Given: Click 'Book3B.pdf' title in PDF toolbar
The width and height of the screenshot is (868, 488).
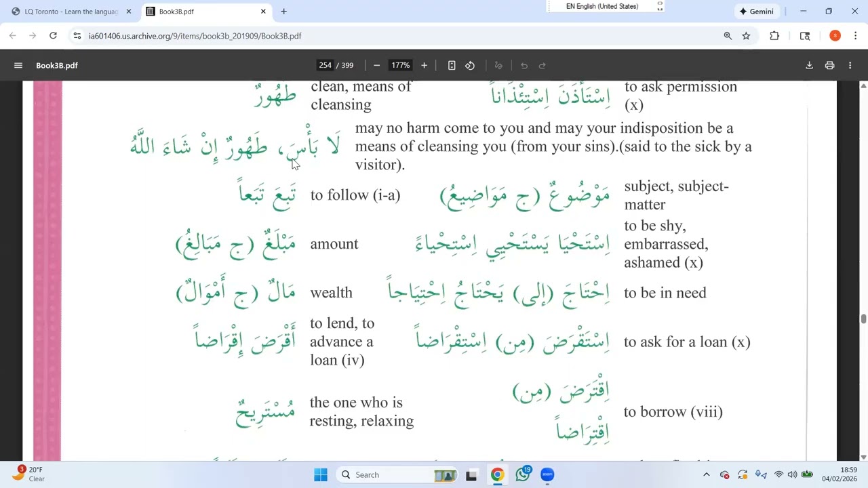Looking at the screenshot, I should click(x=57, y=65).
